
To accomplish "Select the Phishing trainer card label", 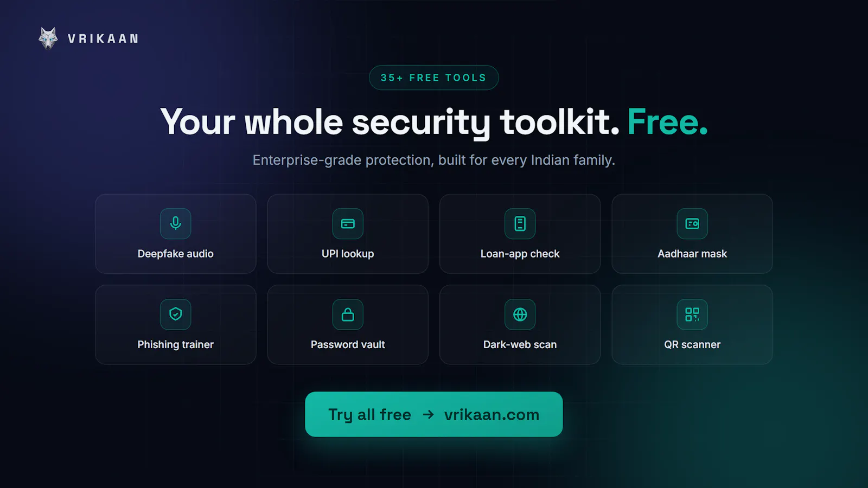I will (x=175, y=345).
